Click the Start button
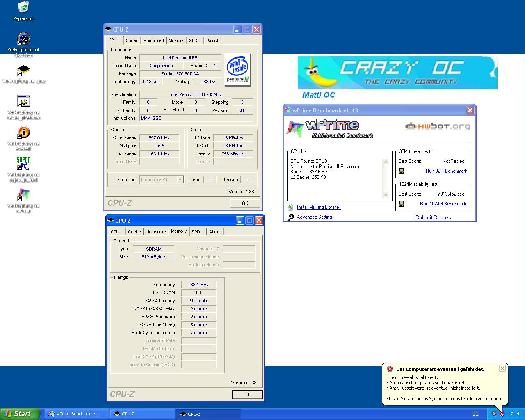The height and width of the screenshot is (420, 525). click(20, 414)
